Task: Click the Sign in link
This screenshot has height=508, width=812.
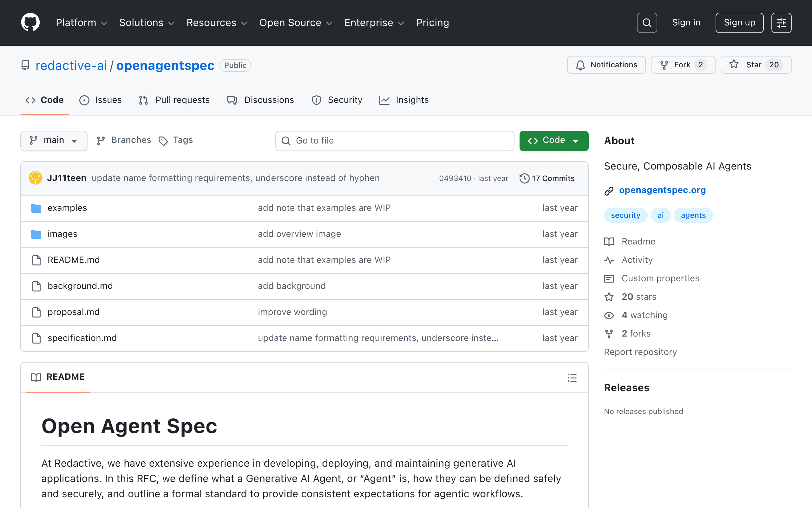Action: coord(686,23)
